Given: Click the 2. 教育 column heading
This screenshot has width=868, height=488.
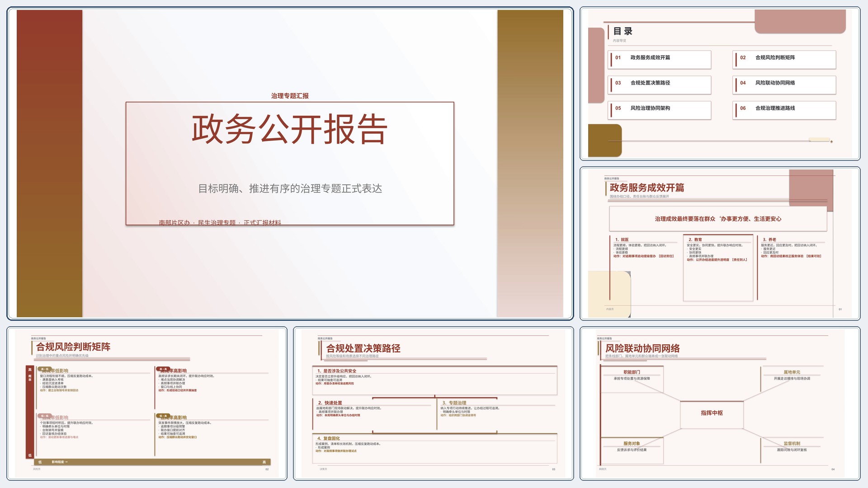Looking at the screenshot, I should 695,239.
